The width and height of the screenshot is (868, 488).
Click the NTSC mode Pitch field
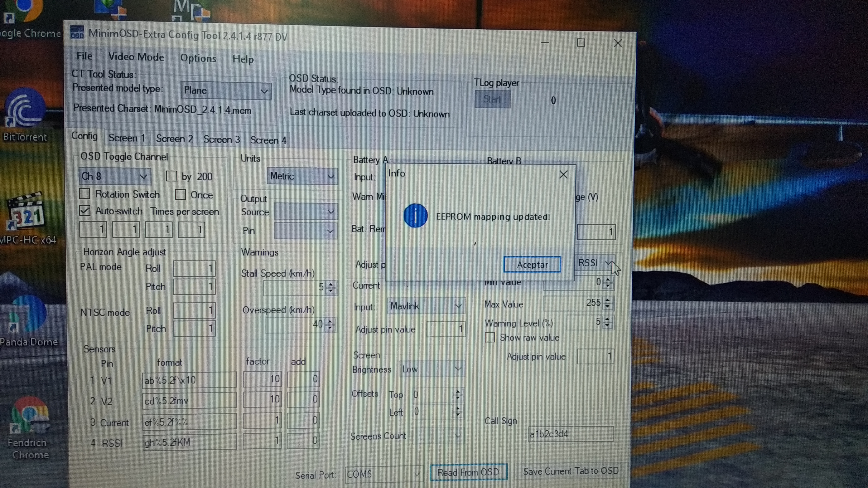194,328
